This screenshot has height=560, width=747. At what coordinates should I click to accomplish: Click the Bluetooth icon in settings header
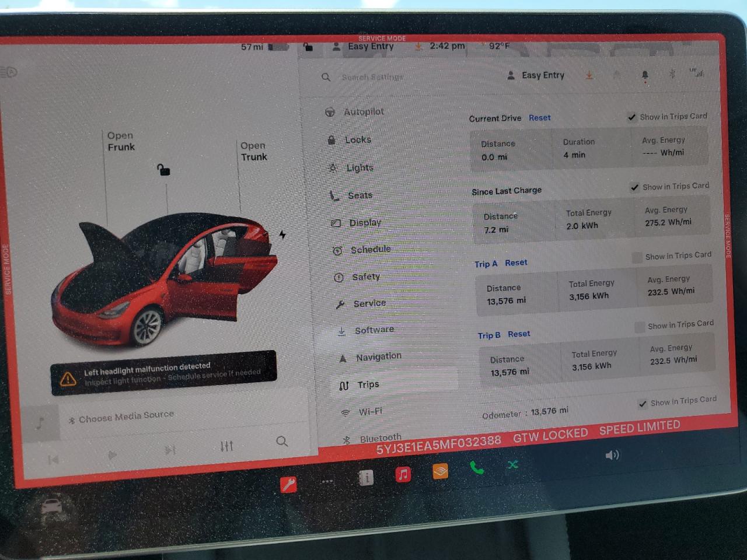click(x=672, y=73)
